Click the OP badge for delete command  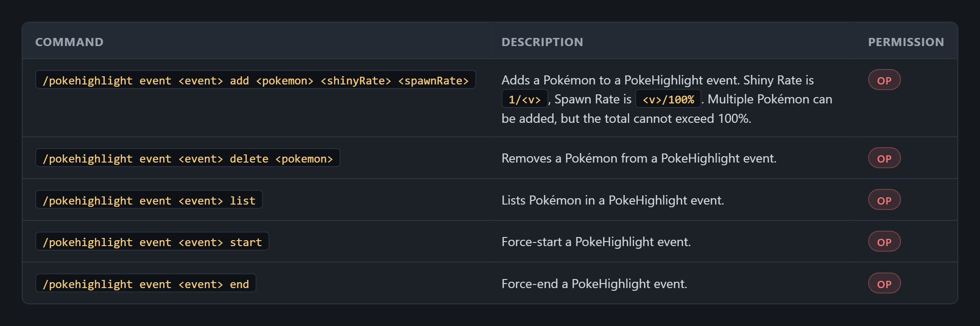(884, 158)
